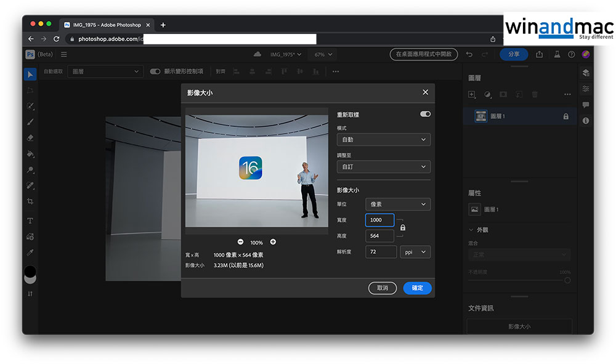Click the constrain proportions lock icon
The width and height of the screenshot is (616, 364).
click(x=403, y=228)
